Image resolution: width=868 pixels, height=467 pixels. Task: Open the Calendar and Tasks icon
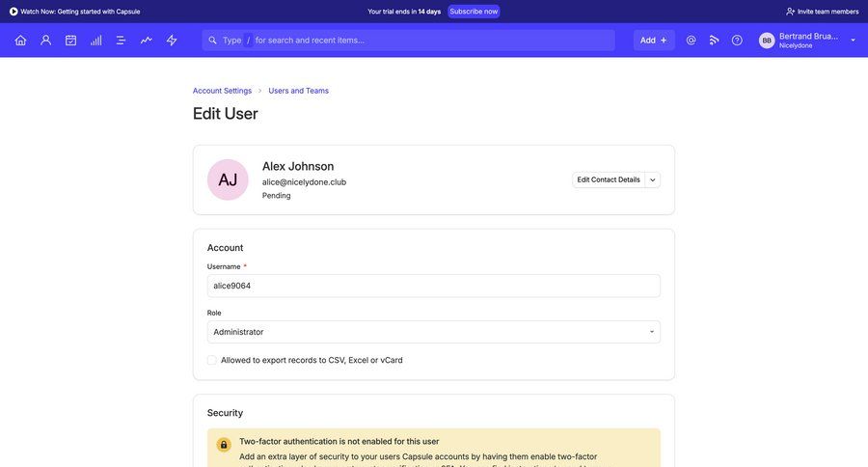70,41
